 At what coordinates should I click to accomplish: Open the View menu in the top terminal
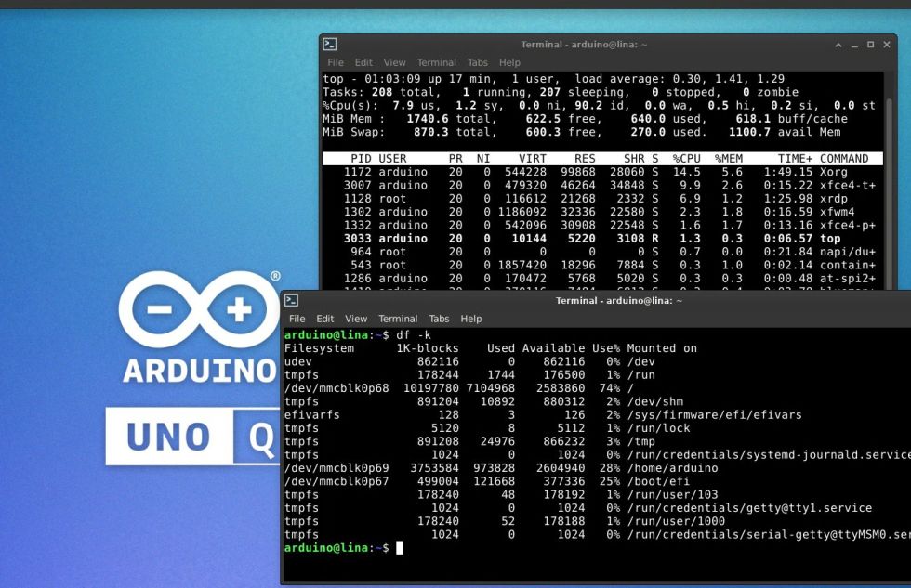point(394,62)
